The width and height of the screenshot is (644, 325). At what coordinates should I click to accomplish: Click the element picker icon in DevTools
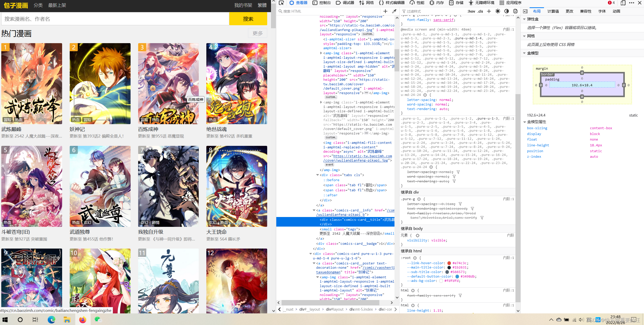pyautogui.click(x=281, y=3)
